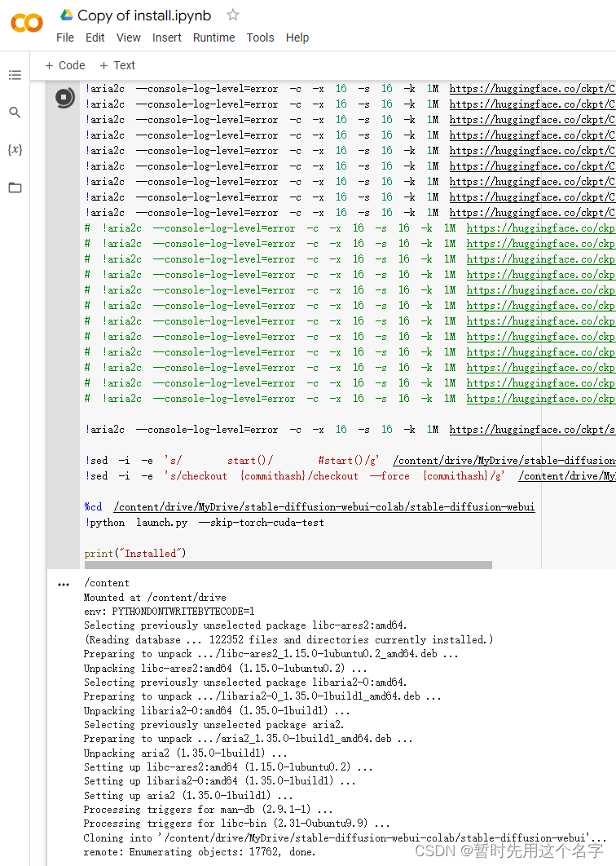Screen dimensions: 616x866
Task: Star the notebook with the star icon
Action: (x=233, y=15)
